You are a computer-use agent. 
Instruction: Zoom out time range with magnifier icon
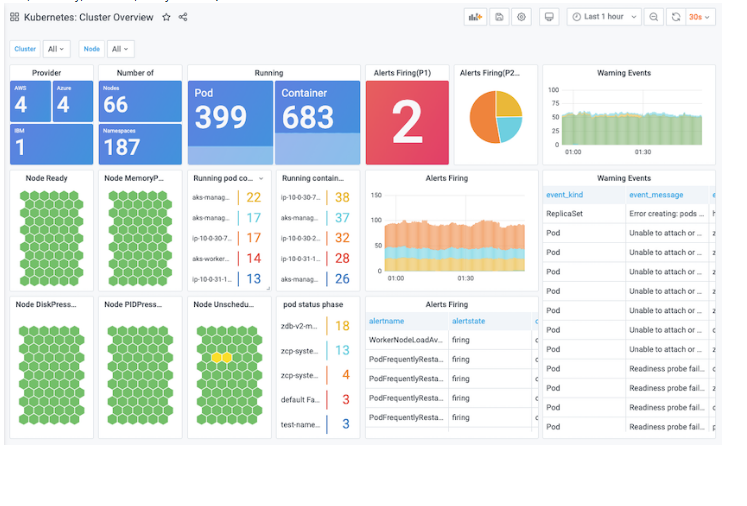pos(654,17)
